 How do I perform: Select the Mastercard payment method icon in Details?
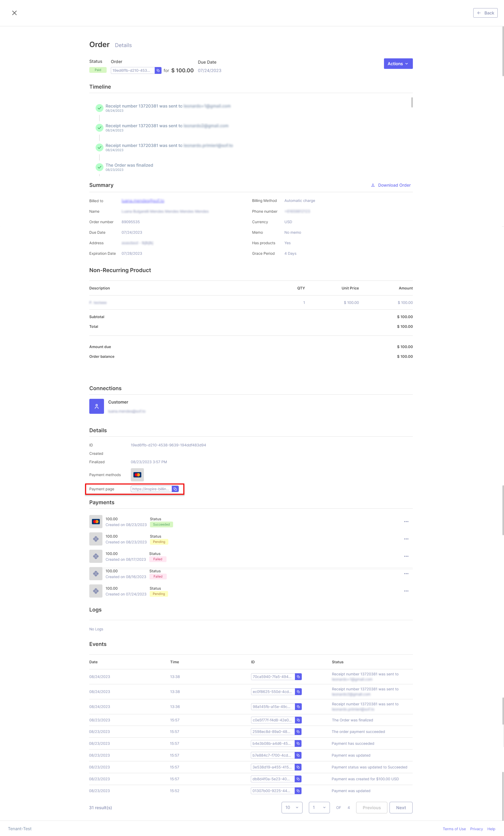tap(137, 475)
